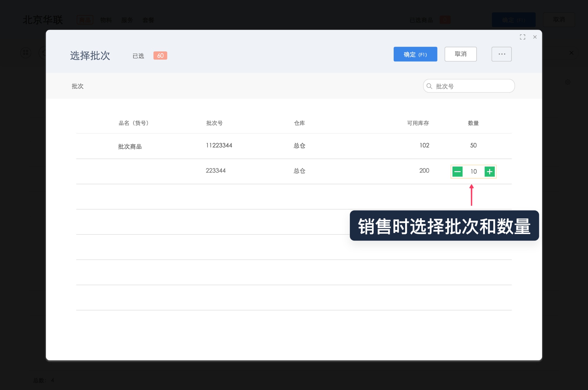Open the 套餐 tab in the top bar
Viewport: 588px width, 390px height.
coord(148,20)
